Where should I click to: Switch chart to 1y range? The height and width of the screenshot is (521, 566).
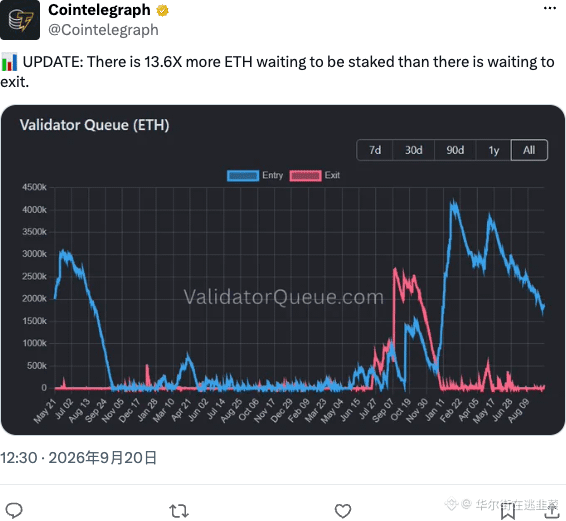pyautogui.click(x=493, y=150)
